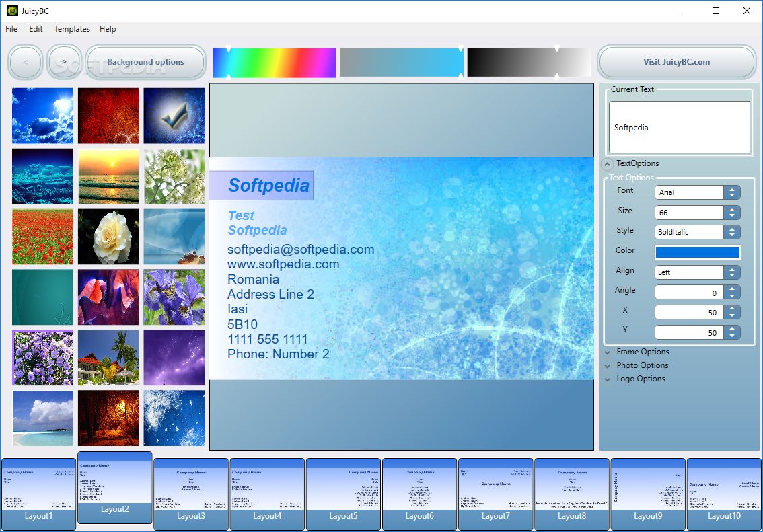Select the 'Romania' line on card

[253, 280]
